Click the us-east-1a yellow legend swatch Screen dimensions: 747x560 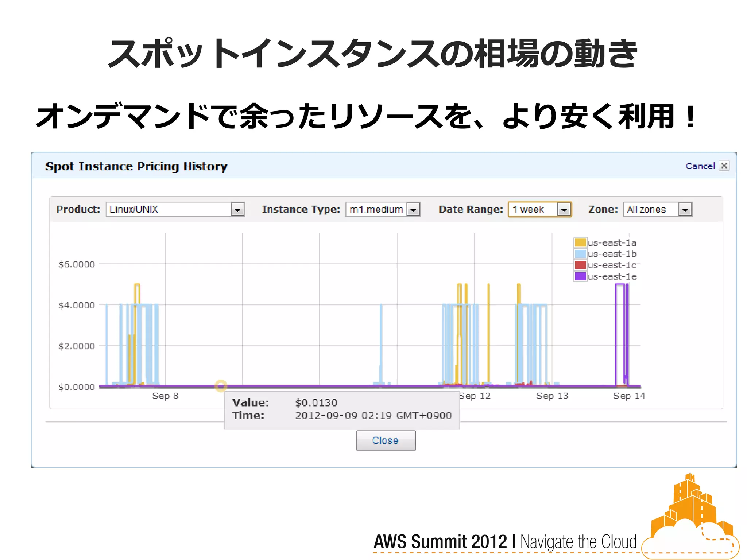tap(580, 242)
